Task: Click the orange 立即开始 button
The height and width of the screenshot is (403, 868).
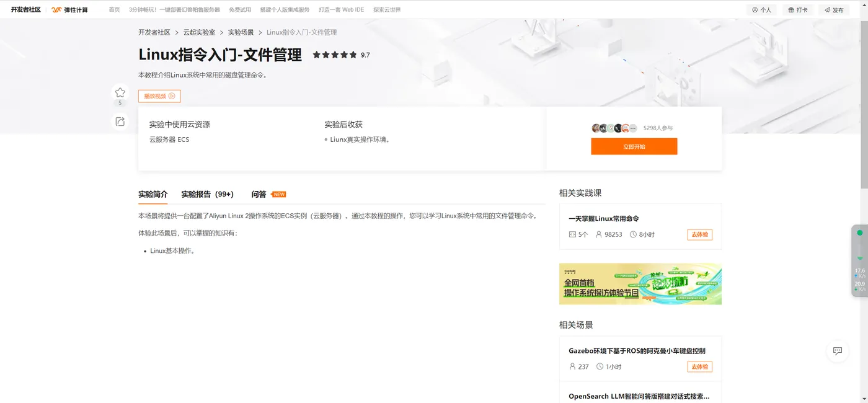Action: coord(634,146)
